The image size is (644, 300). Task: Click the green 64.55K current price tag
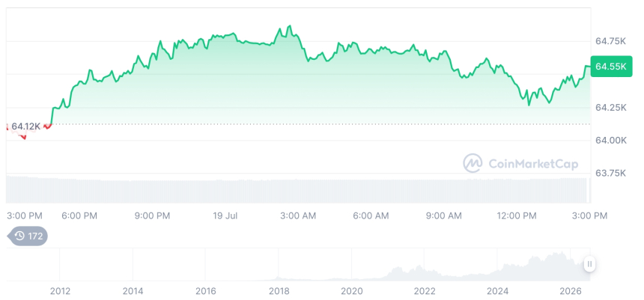[x=611, y=67]
